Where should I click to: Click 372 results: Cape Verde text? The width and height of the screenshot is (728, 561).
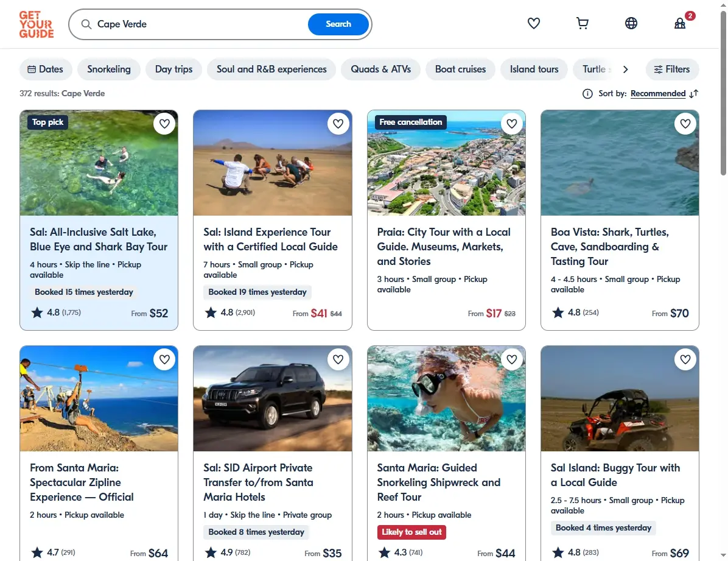coord(62,93)
